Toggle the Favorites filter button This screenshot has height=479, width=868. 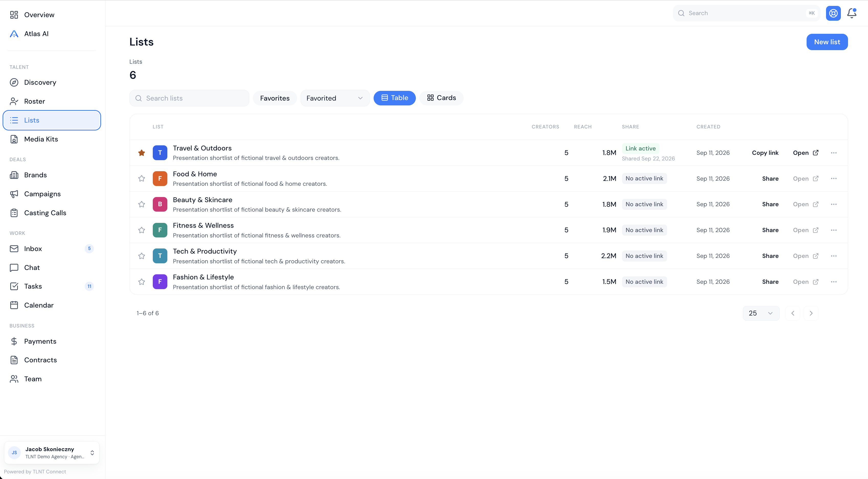(275, 98)
